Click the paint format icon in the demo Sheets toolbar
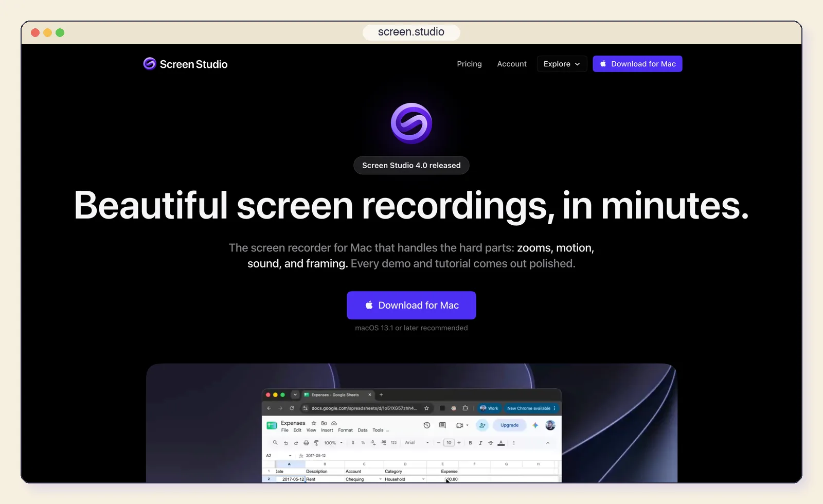 316,443
